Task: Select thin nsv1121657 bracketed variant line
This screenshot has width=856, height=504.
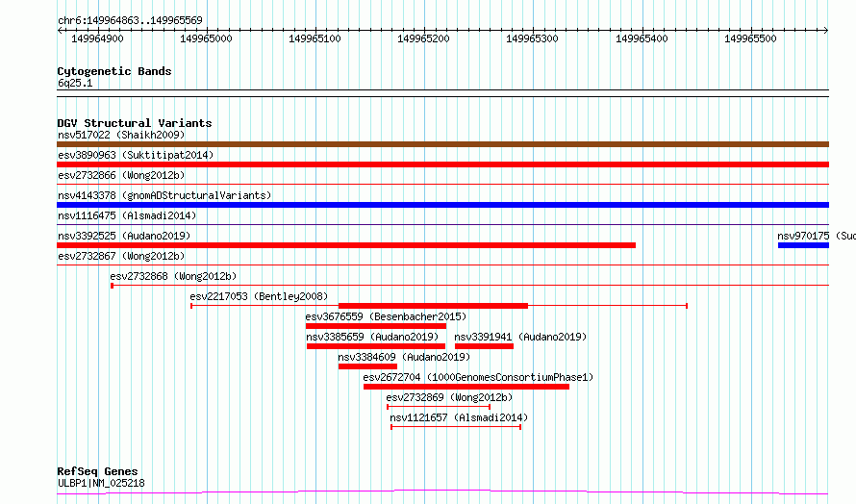Action: pos(456,427)
